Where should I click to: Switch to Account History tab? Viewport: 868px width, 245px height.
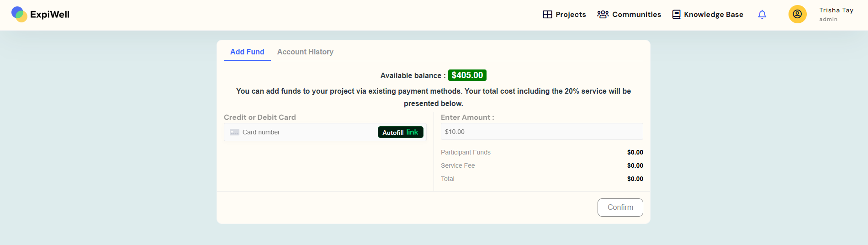(x=305, y=52)
